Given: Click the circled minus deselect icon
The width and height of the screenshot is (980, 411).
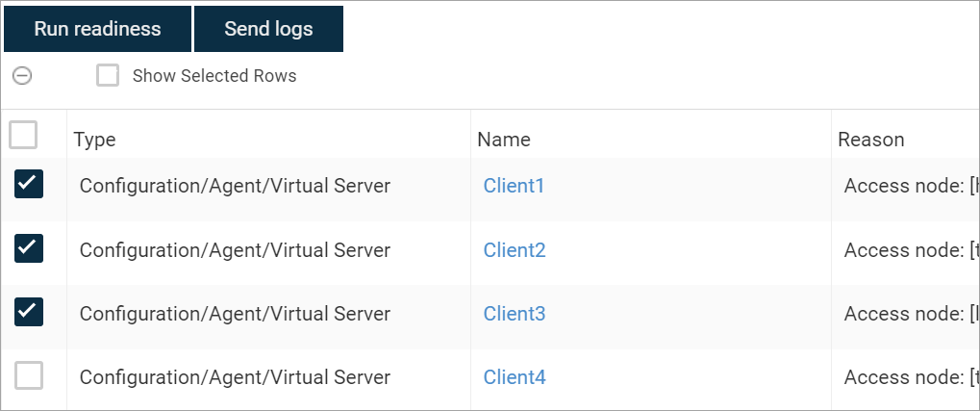Looking at the screenshot, I should [22, 76].
